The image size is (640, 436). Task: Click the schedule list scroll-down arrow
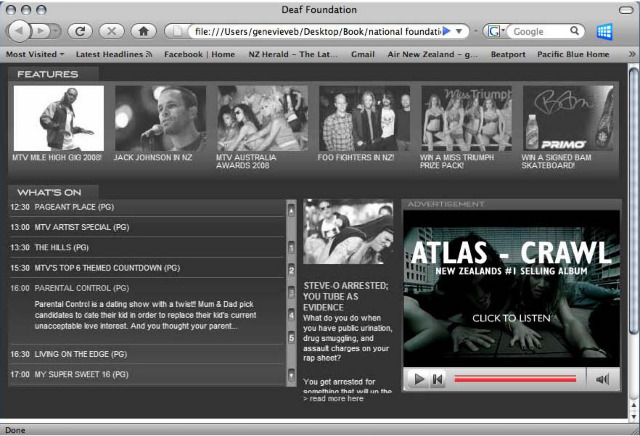tap(291, 375)
